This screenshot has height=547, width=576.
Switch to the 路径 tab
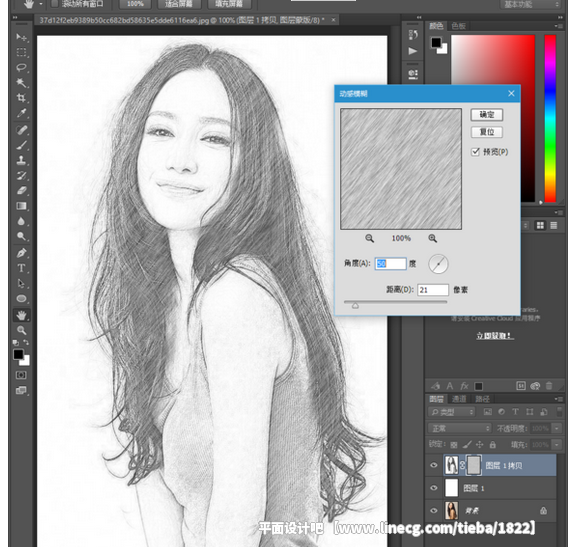tap(482, 399)
